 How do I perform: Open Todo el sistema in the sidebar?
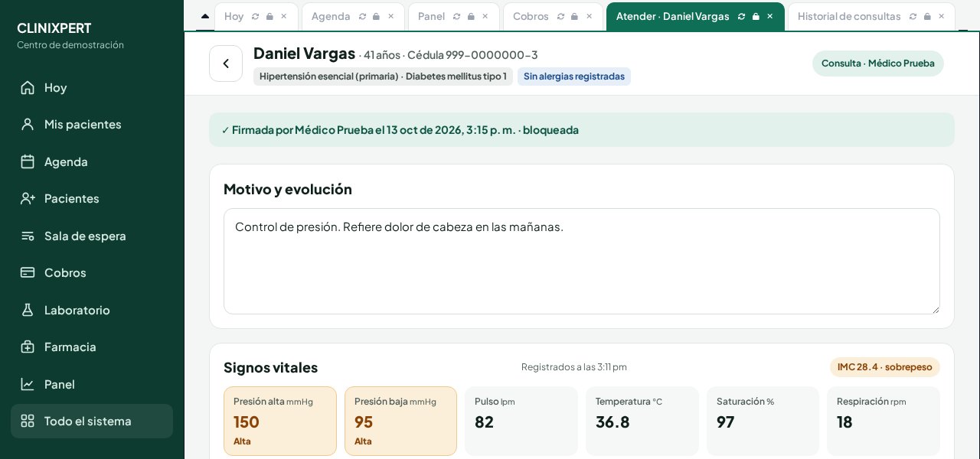point(92,421)
